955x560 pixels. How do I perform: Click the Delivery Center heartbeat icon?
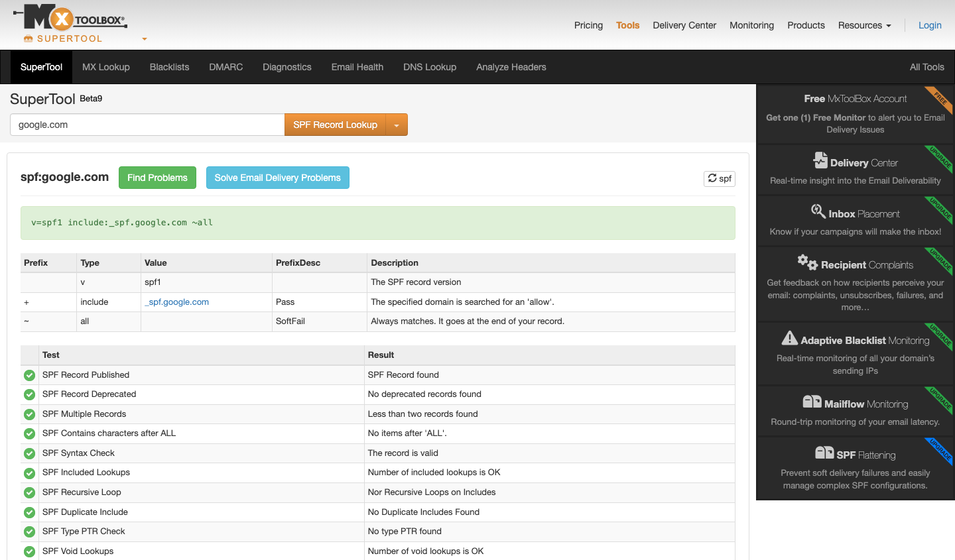coord(820,160)
